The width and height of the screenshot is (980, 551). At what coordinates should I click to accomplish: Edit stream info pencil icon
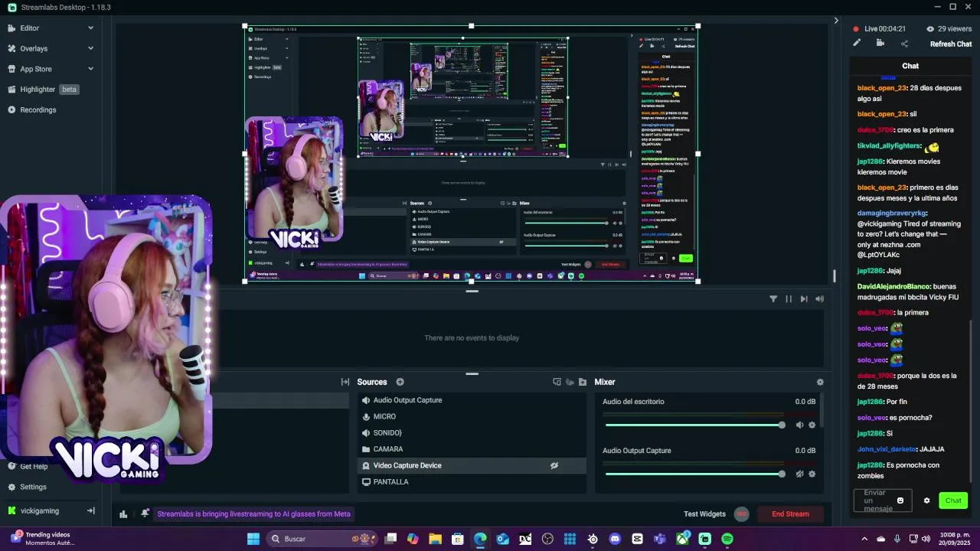(x=857, y=43)
